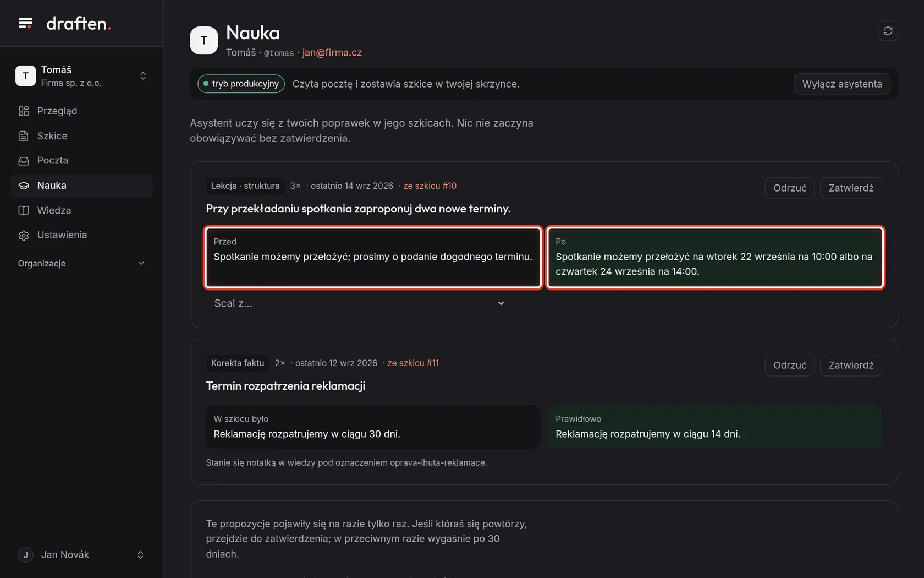Click the Po suggested text box
924x578 pixels.
[715, 257]
